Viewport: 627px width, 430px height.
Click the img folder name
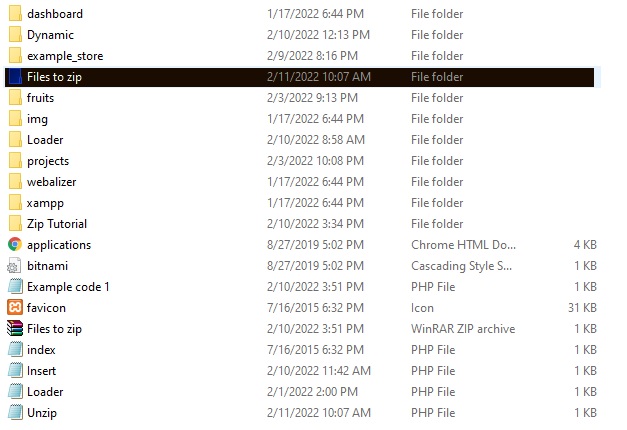[37, 119]
